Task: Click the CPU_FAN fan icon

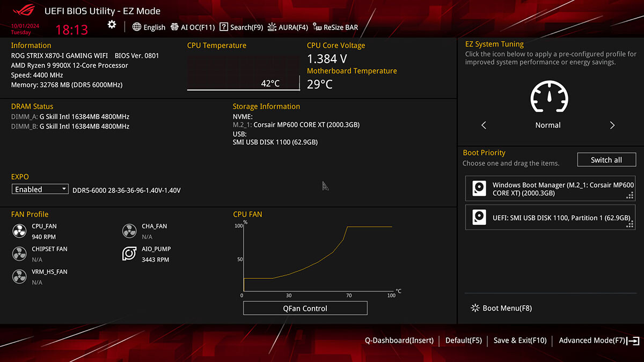Action: pos(19,231)
